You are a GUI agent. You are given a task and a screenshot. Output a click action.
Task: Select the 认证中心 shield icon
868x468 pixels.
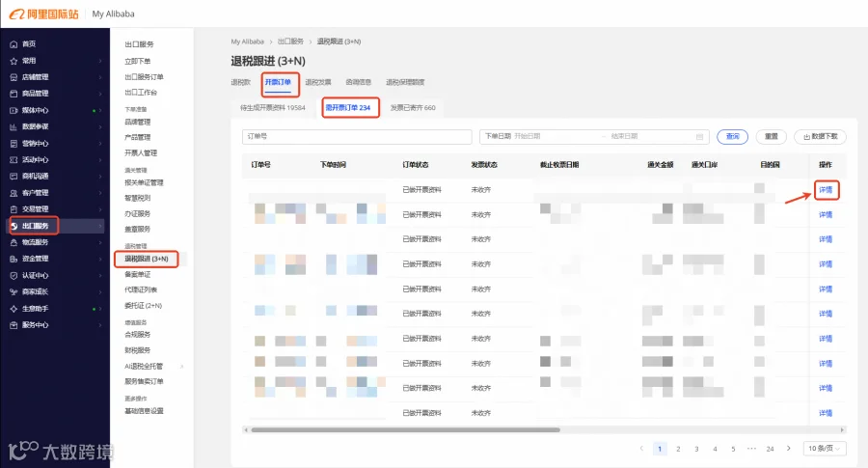(14, 275)
